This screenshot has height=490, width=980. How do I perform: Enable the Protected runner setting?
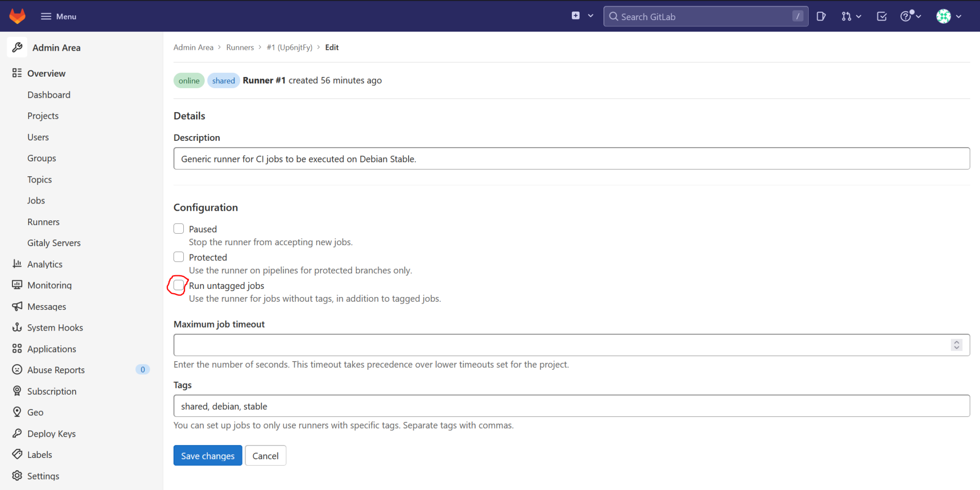click(178, 257)
